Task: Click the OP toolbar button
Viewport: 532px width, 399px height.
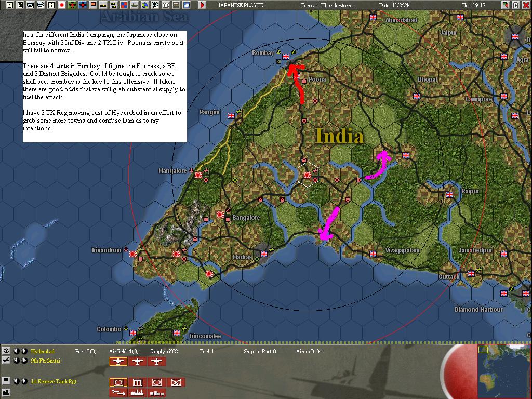Action: 166,5
